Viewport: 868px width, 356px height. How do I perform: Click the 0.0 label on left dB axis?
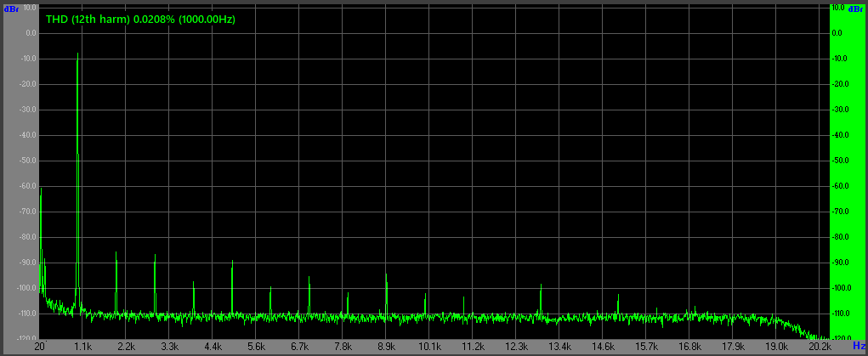point(31,33)
